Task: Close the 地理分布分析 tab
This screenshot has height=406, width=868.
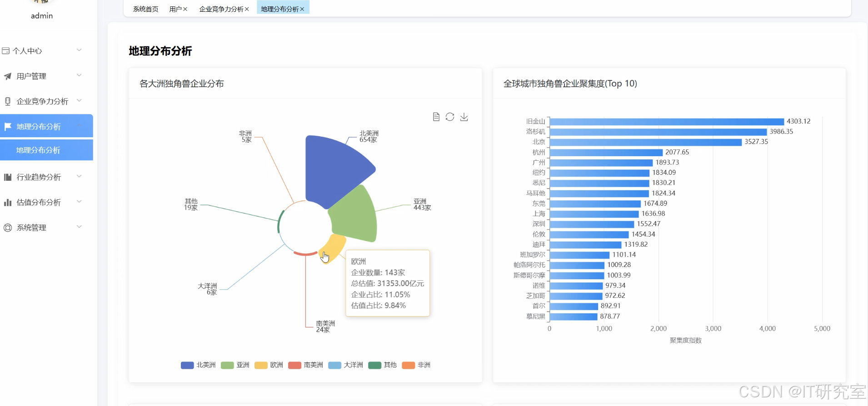Action: click(302, 9)
